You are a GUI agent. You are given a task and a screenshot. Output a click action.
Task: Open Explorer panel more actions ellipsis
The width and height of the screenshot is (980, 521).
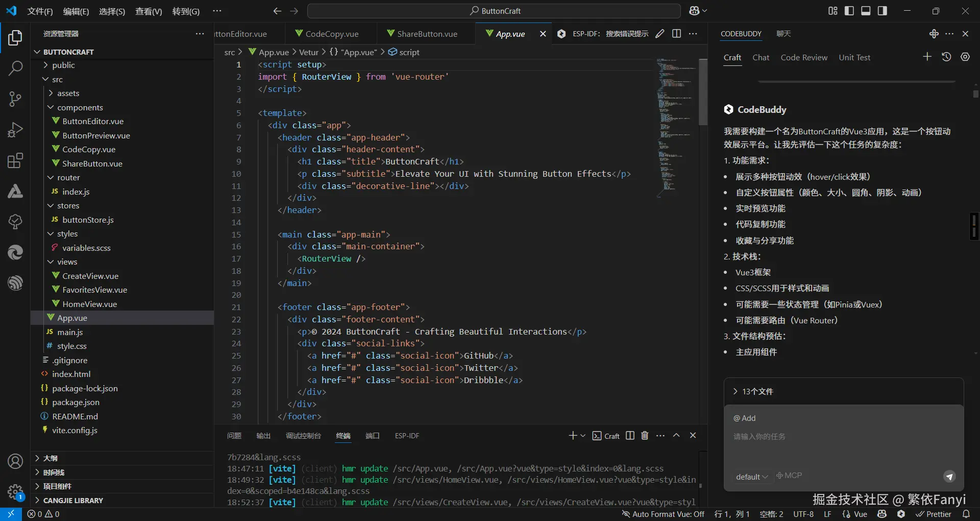click(x=200, y=34)
